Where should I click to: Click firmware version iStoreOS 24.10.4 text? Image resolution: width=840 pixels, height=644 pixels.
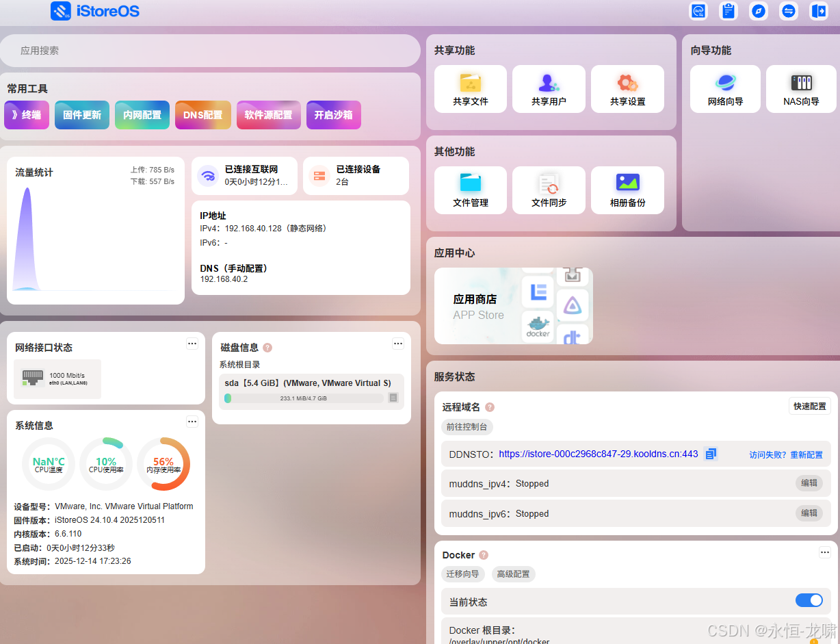[x=110, y=520]
